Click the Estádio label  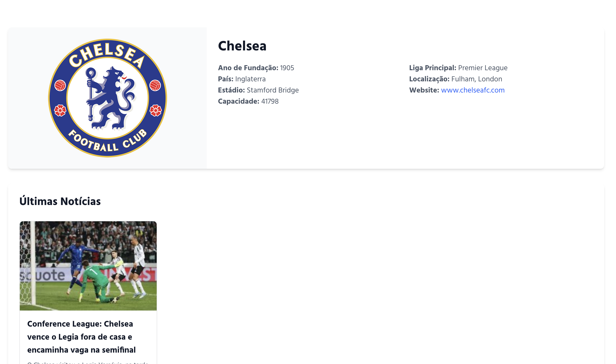[x=231, y=90]
